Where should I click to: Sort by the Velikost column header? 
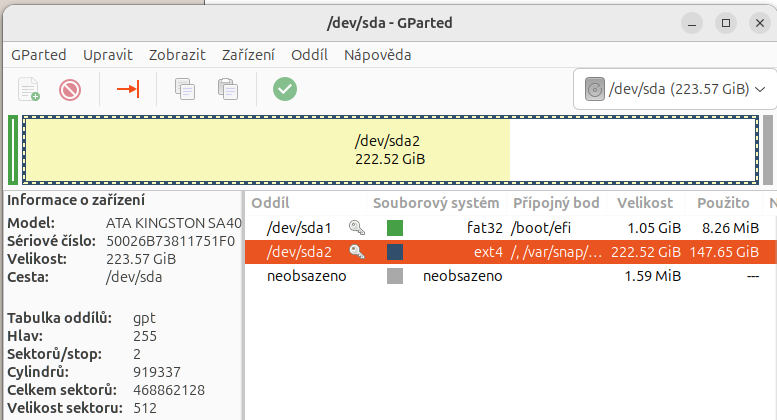click(645, 203)
